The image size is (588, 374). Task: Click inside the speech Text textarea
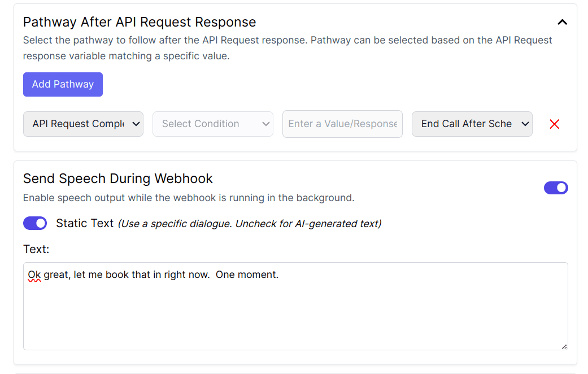(295, 306)
